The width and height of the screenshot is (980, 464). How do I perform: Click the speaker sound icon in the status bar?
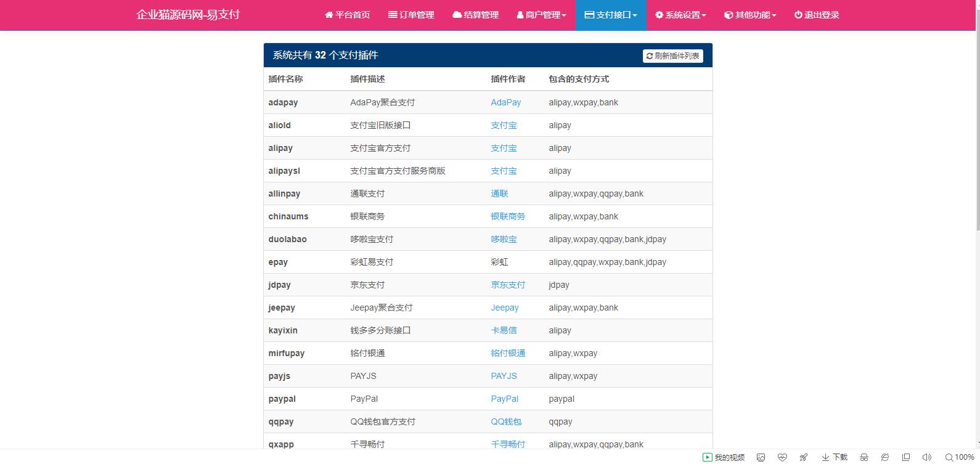926,457
